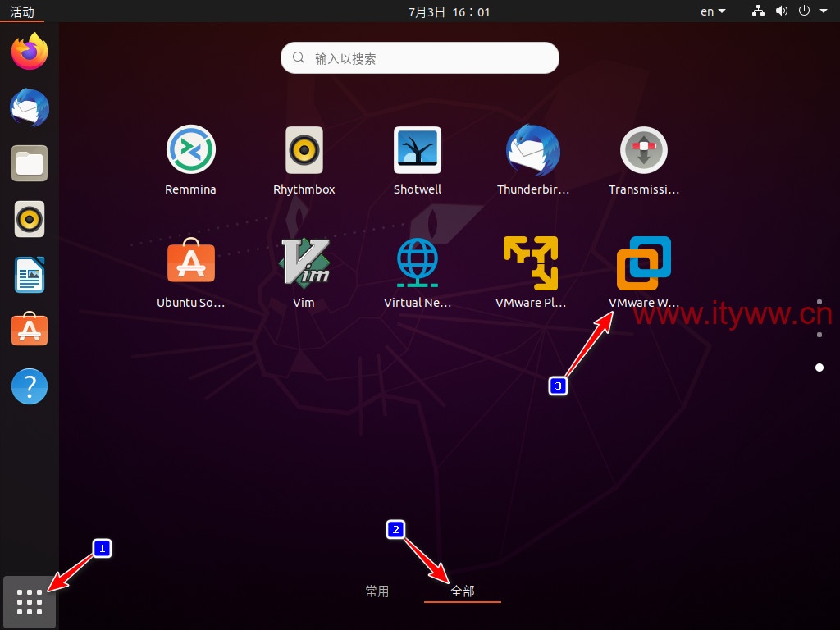The width and height of the screenshot is (840, 630).
Task: Open Thunderbird in the app grid
Action: click(x=533, y=160)
